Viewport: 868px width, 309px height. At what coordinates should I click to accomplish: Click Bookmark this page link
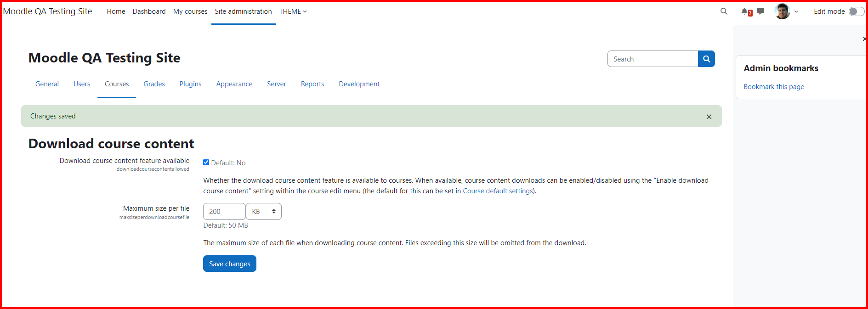pos(774,87)
